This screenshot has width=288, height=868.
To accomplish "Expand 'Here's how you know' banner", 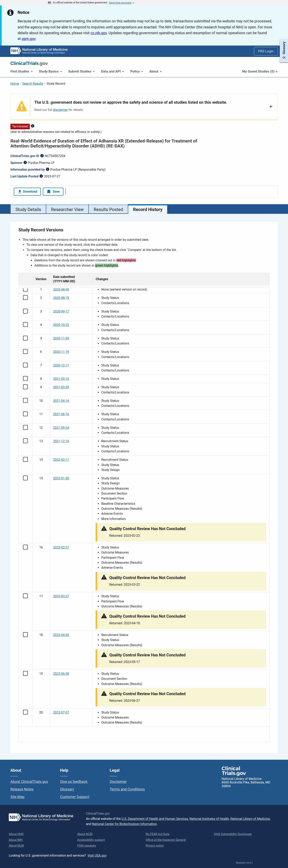I will click(x=121, y=3).
